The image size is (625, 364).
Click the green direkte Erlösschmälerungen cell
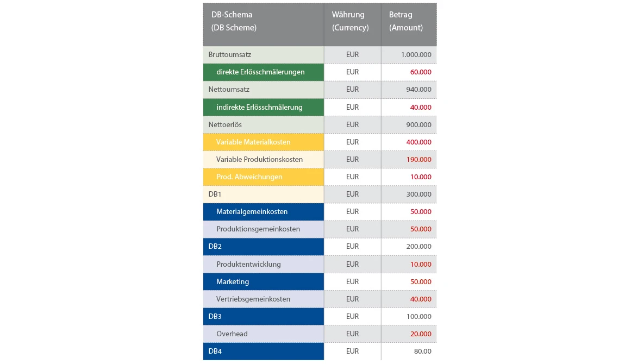[x=264, y=72]
